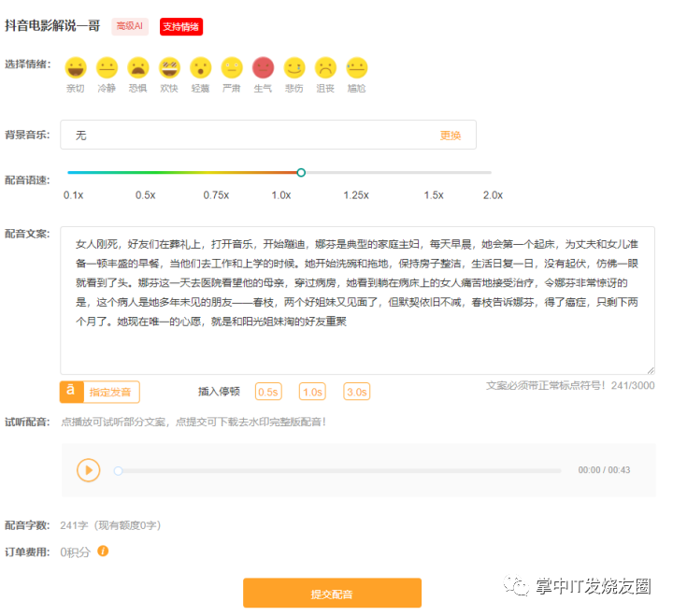The height and width of the screenshot is (616, 673).
Task: Click the 0.1x speed label
Action: 74,195
